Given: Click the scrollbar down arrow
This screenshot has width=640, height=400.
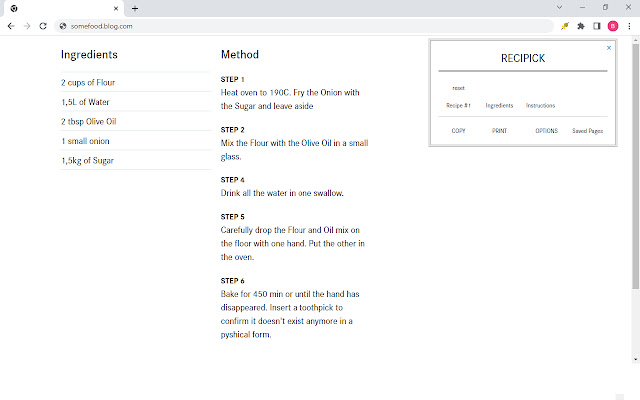Looking at the screenshot, I should click(636, 360).
